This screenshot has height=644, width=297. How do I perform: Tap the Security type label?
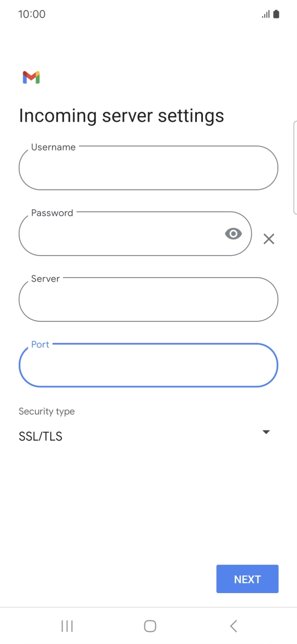tap(47, 411)
